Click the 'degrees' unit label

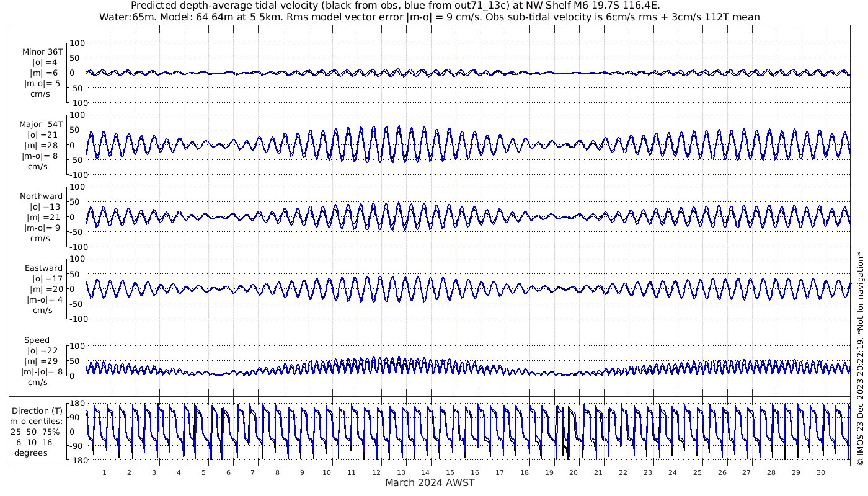pyautogui.click(x=32, y=453)
